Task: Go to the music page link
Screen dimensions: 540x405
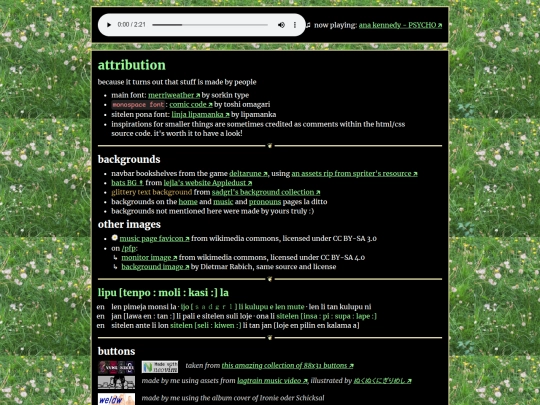Action: [223, 202]
